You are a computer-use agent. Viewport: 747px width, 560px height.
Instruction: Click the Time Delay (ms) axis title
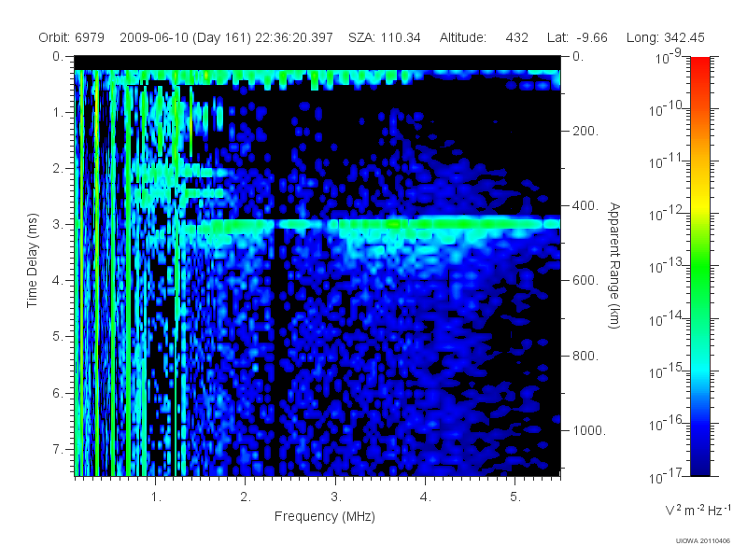[x=32, y=260]
